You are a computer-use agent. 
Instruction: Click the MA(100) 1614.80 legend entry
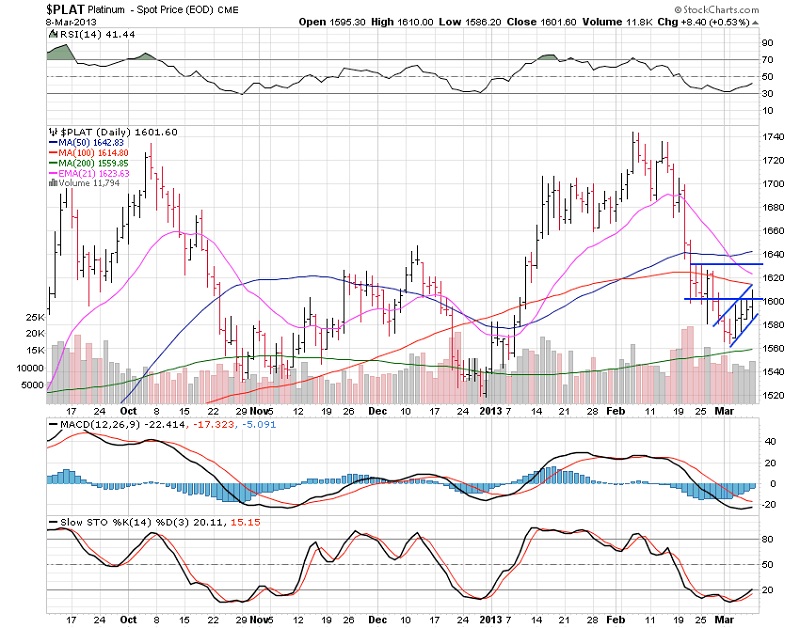[x=93, y=153]
